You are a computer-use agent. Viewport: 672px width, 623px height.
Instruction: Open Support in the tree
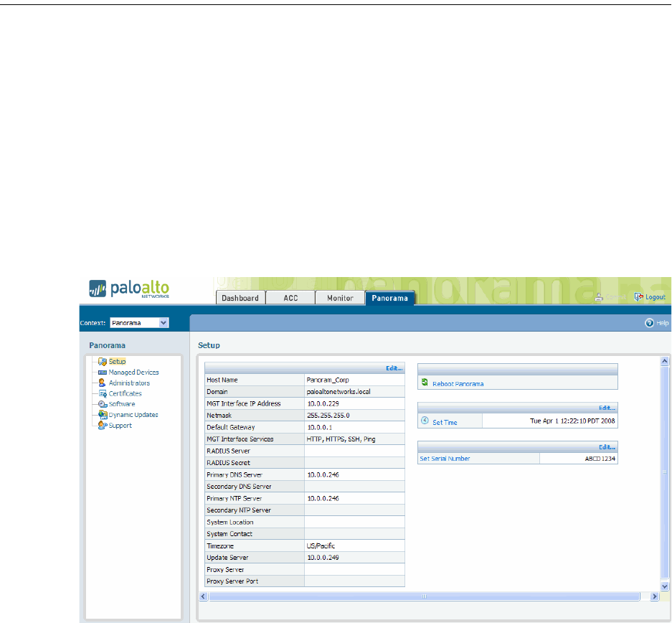tap(120, 426)
